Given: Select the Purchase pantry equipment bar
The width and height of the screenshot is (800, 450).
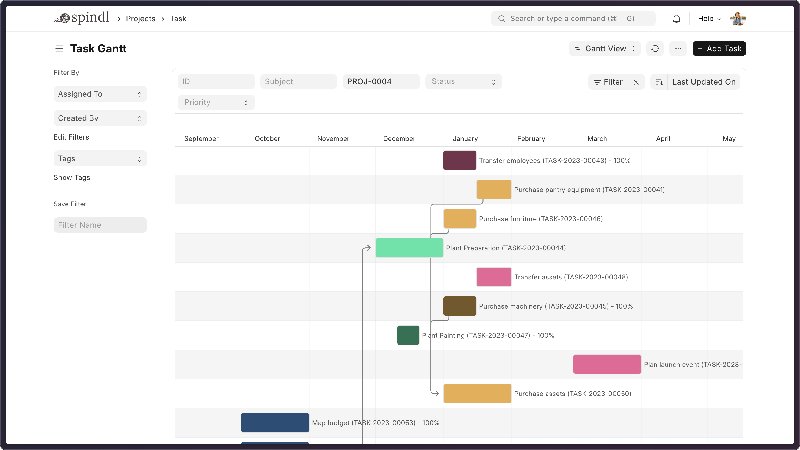Looking at the screenshot, I should [494, 189].
